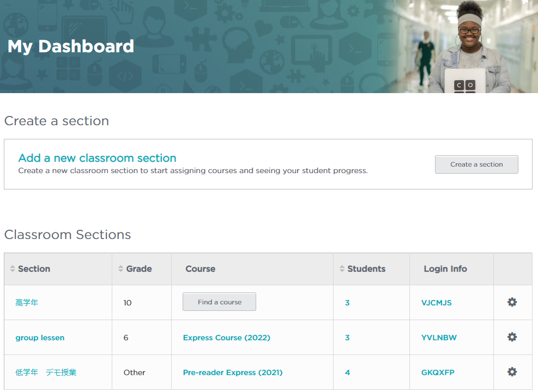
Task: Open login info GKQXFP
Action: (438, 372)
